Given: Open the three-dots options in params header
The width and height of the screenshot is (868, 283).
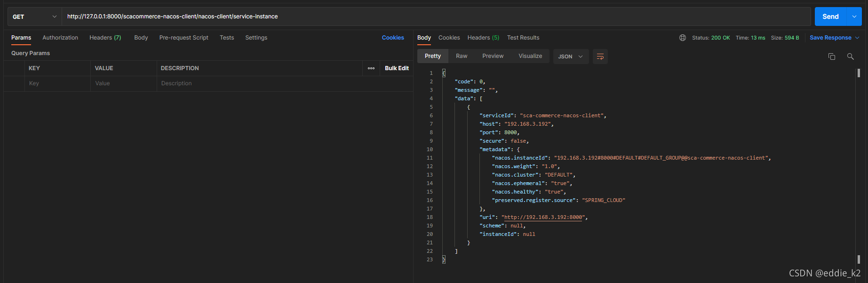Looking at the screenshot, I should coord(371,68).
